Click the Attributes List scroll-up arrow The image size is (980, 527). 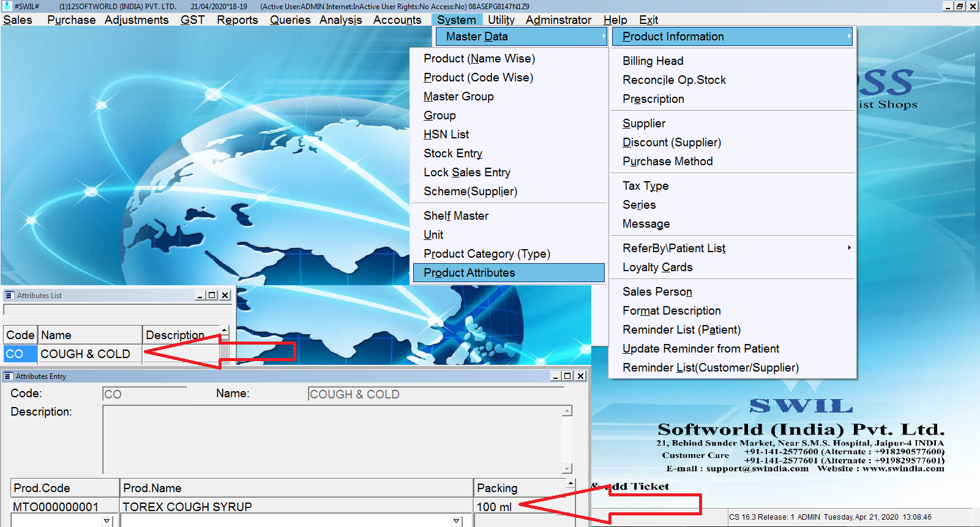[225, 330]
